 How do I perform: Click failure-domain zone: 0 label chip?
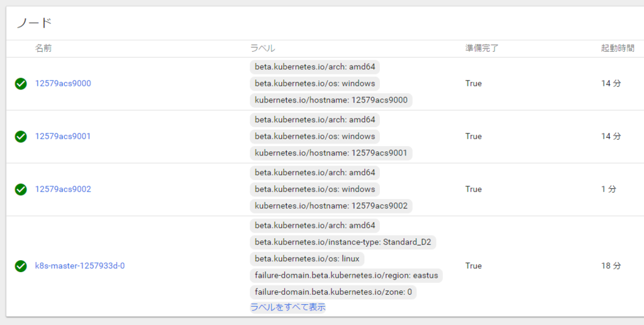click(333, 292)
